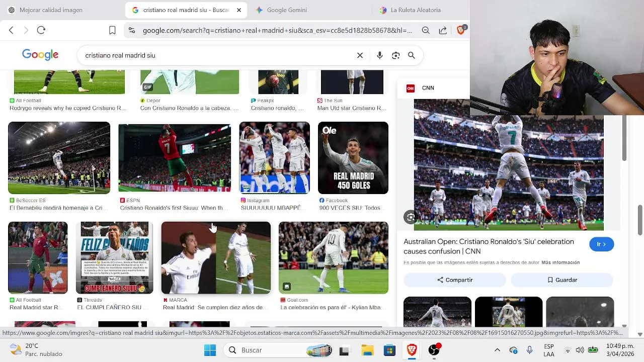Image resolution: width=644 pixels, height=362 pixels.
Task: Click the address bar URL field
Action: tap(277, 30)
